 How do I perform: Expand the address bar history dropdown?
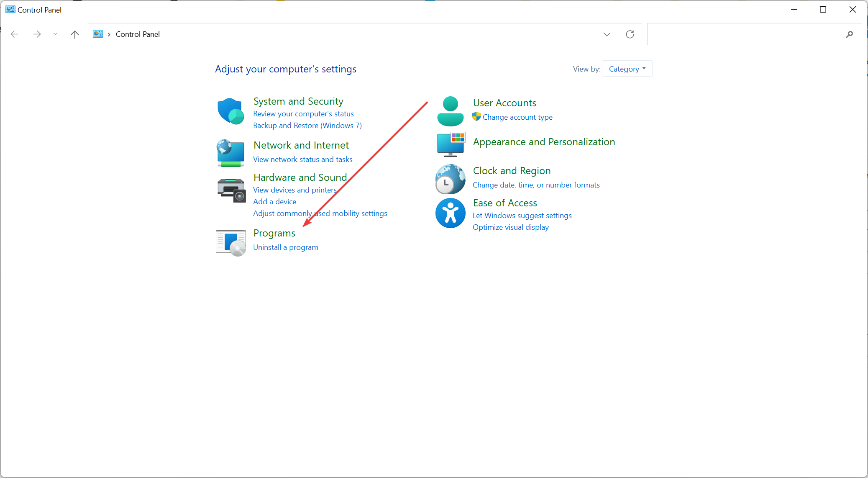coord(607,34)
